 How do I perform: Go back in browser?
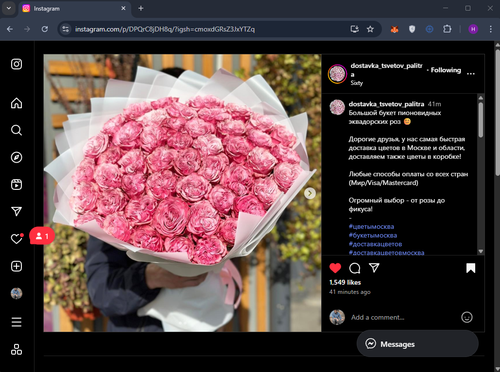click(x=10, y=29)
